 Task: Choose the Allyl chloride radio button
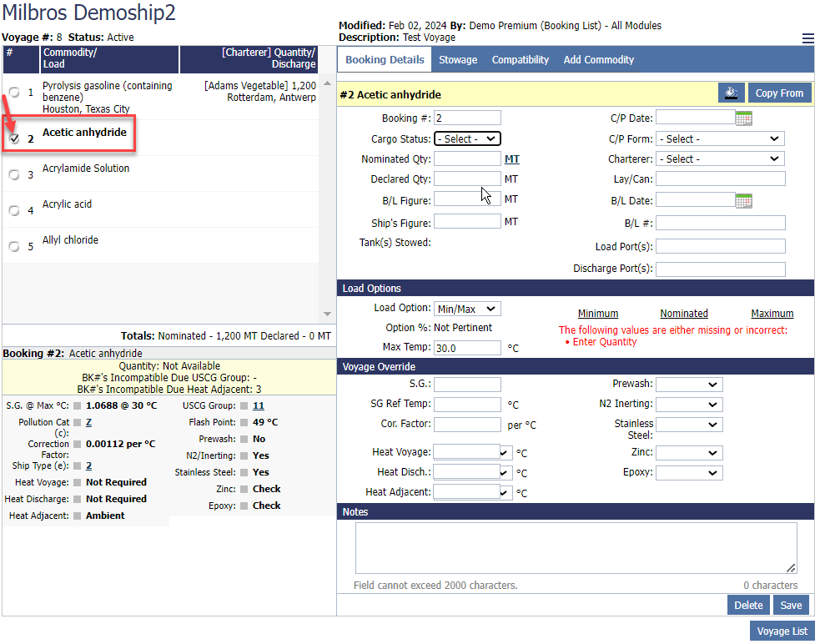point(14,247)
